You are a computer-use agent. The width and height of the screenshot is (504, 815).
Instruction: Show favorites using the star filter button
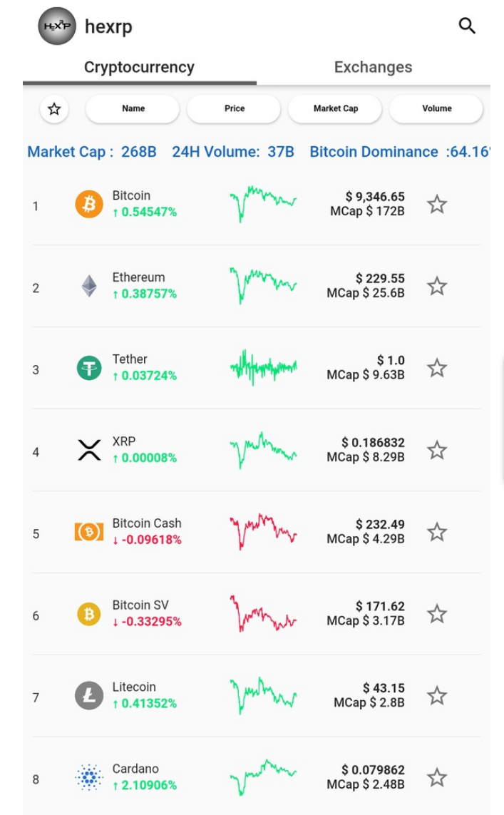tap(54, 108)
